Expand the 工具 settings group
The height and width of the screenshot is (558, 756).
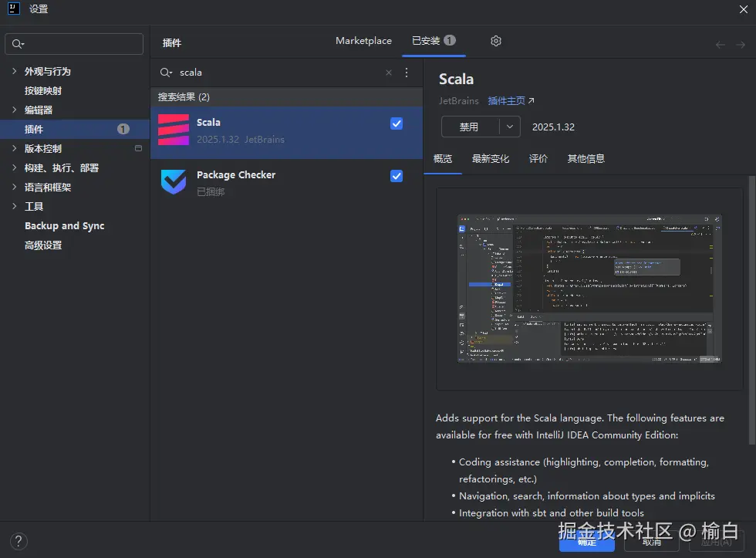[x=14, y=206]
